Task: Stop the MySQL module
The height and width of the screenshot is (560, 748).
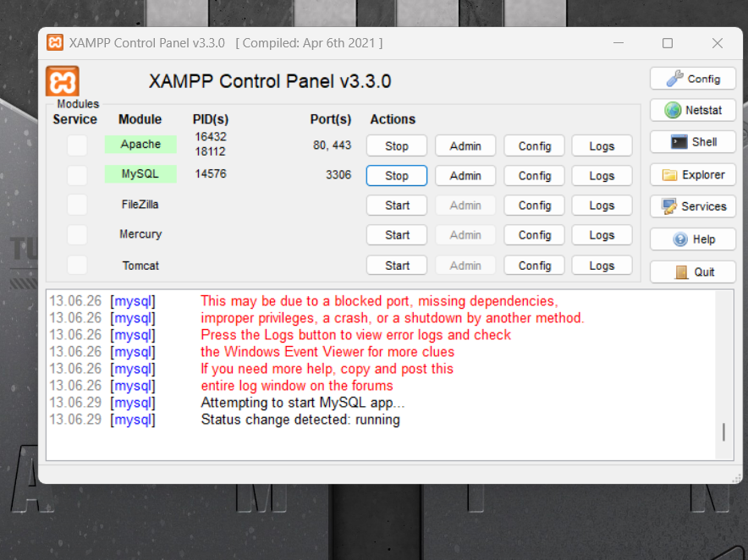Action: (x=396, y=176)
